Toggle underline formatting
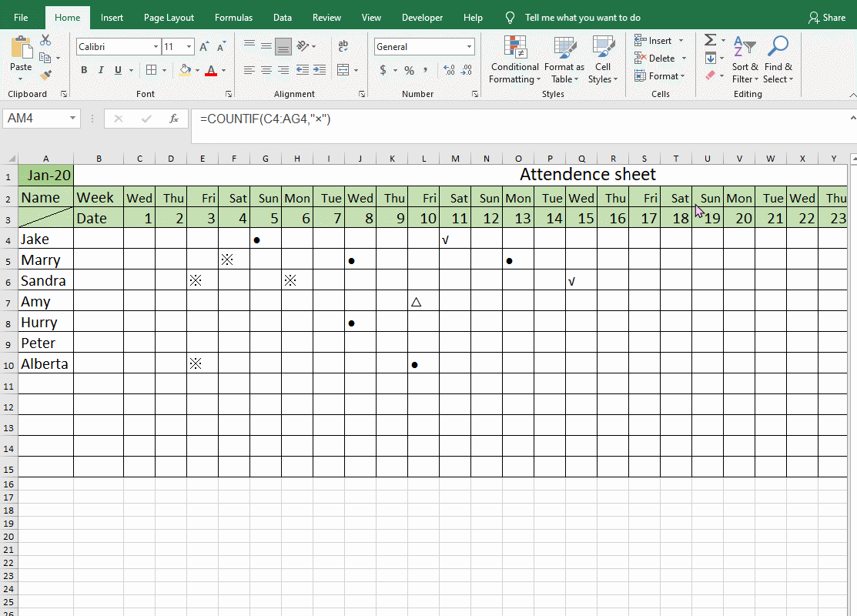This screenshot has width=857, height=616. tap(115, 69)
